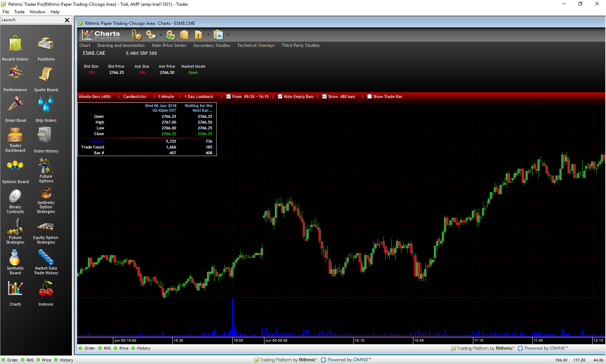Enable the Show Trade Bar checkbox

pos(369,97)
